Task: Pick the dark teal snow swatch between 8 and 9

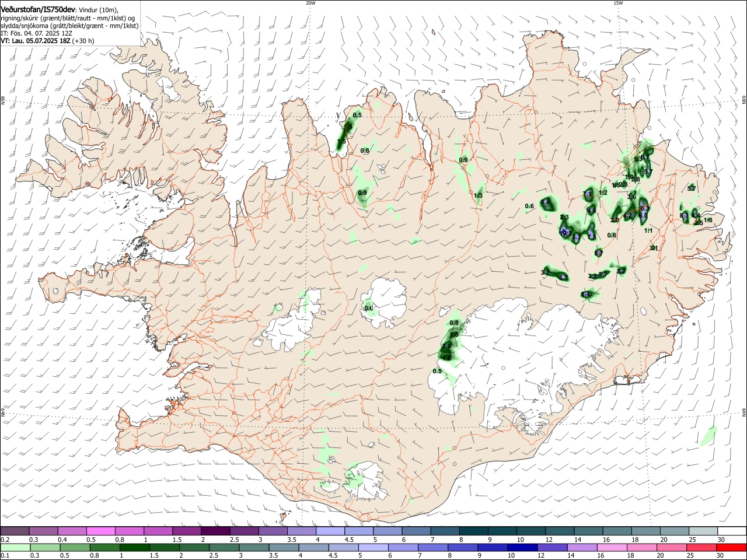Action: pos(473,531)
